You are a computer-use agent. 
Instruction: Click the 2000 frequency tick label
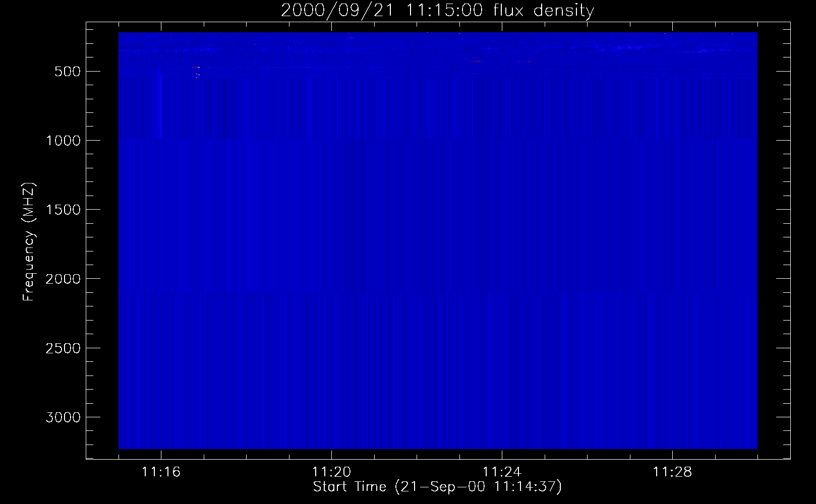click(x=63, y=279)
